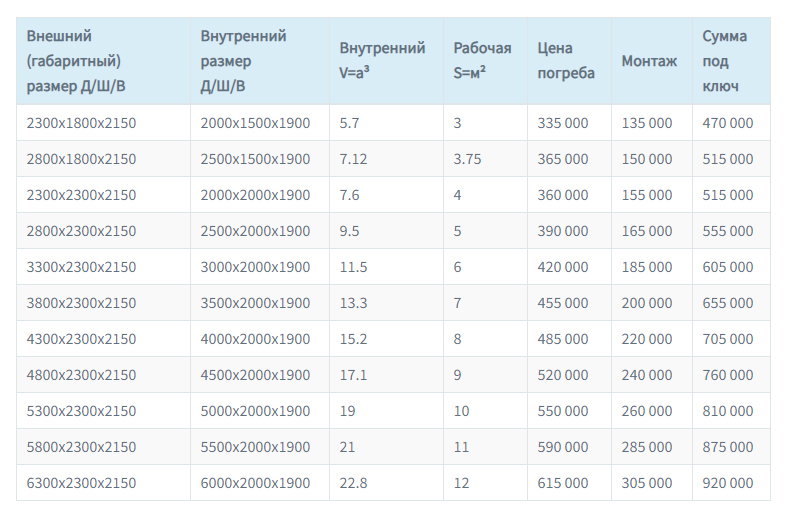Select turnkey total 810 000
The image size is (790, 515).
click(x=728, y=411)
